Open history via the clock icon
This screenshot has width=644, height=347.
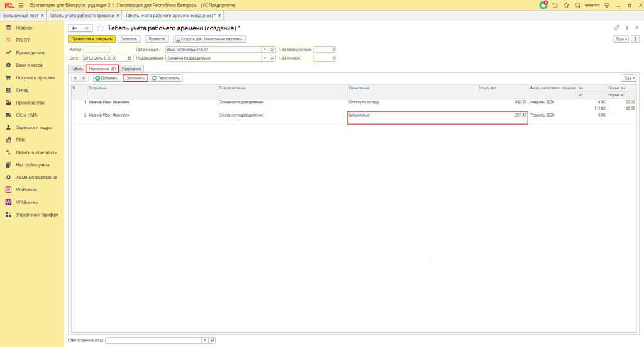click(x=555, y=5)
